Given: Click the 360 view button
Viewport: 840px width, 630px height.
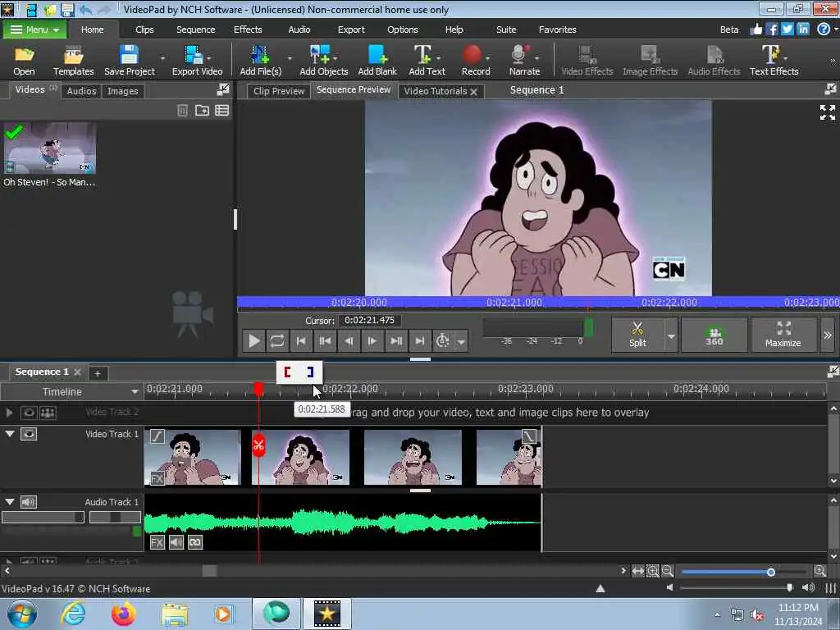Looking at the screenshot, I should click(x=714, y=335).
